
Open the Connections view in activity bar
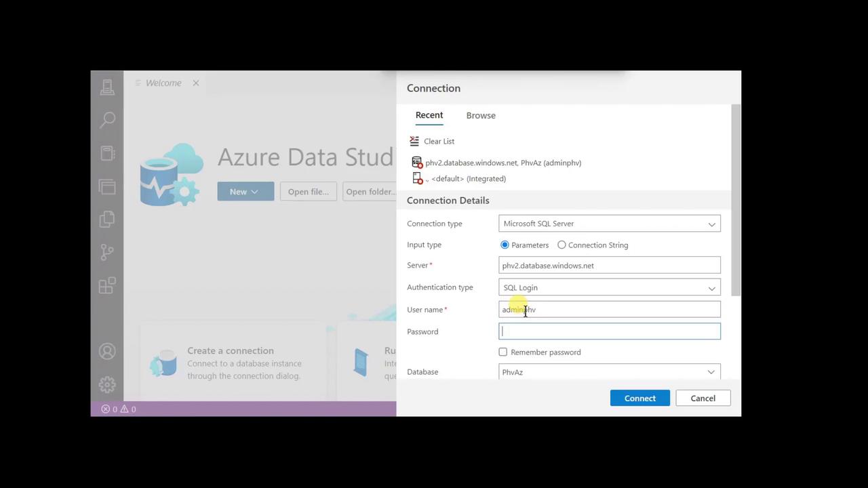click(107, 87)
